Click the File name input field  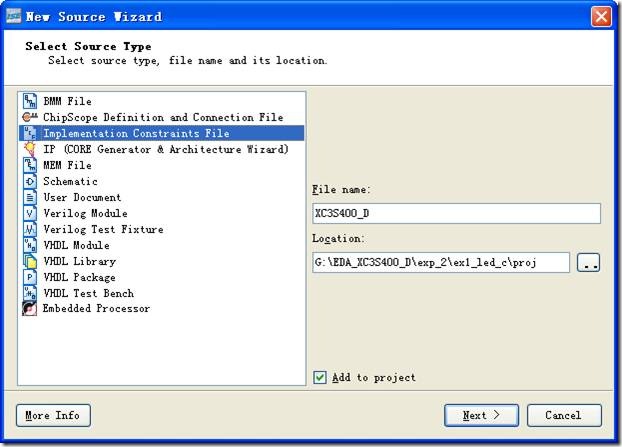click(x=455, y=213)
